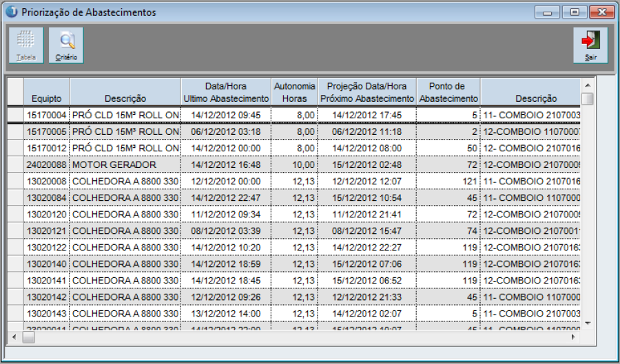
Task: Click projection cell 15/12/2012 06:52
Action: [x=367, y=281]
